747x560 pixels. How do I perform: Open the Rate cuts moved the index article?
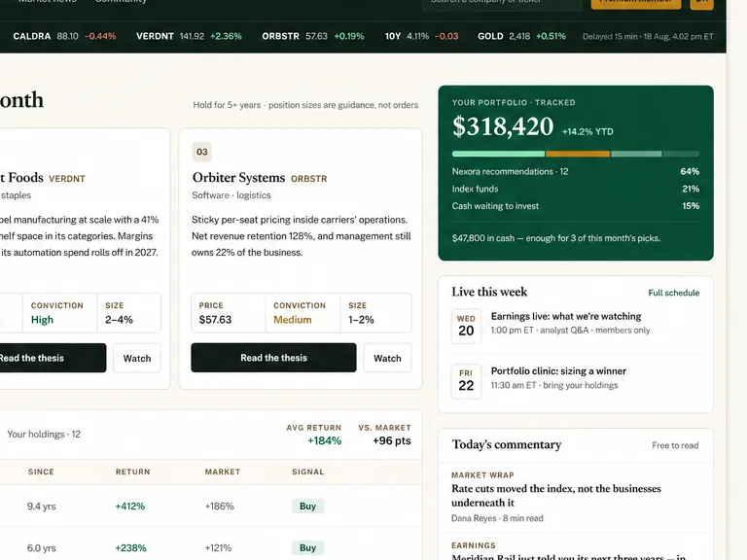[x=556, y=496]
